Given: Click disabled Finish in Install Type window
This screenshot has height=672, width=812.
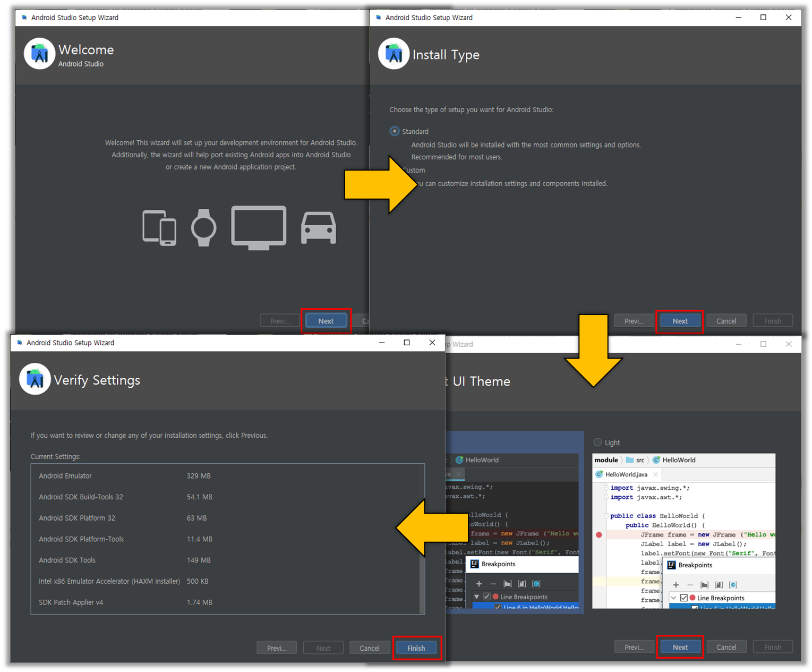Looking at the screenshot, I should (773, 321).
